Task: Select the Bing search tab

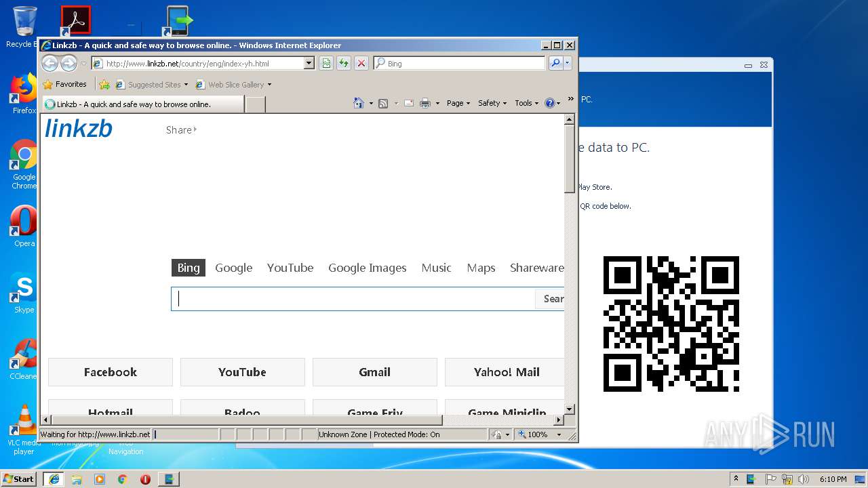Action: [189, 268]
